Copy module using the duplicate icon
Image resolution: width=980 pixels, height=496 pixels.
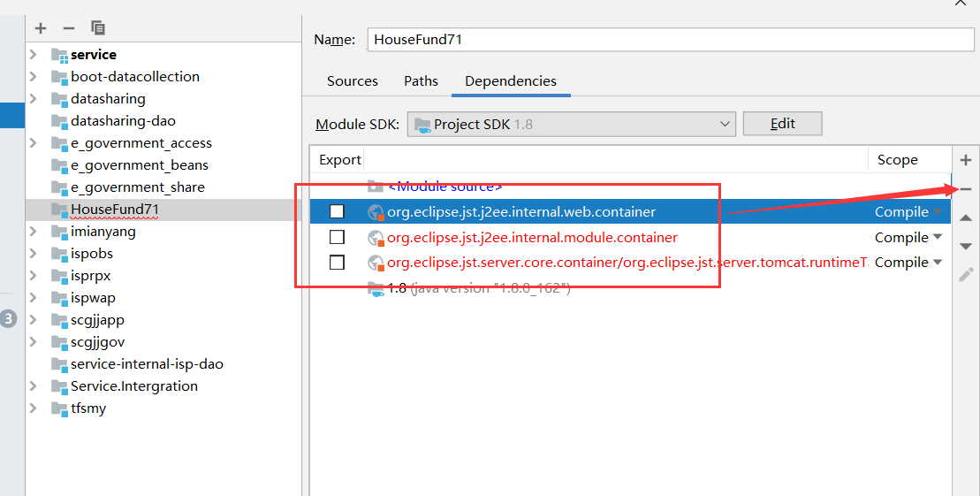point(97,28)
